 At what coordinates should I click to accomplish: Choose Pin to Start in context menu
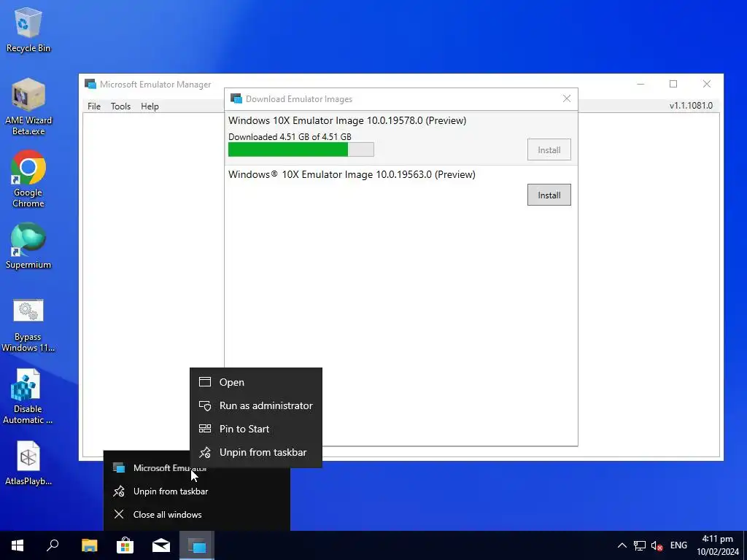coord(256,429)
